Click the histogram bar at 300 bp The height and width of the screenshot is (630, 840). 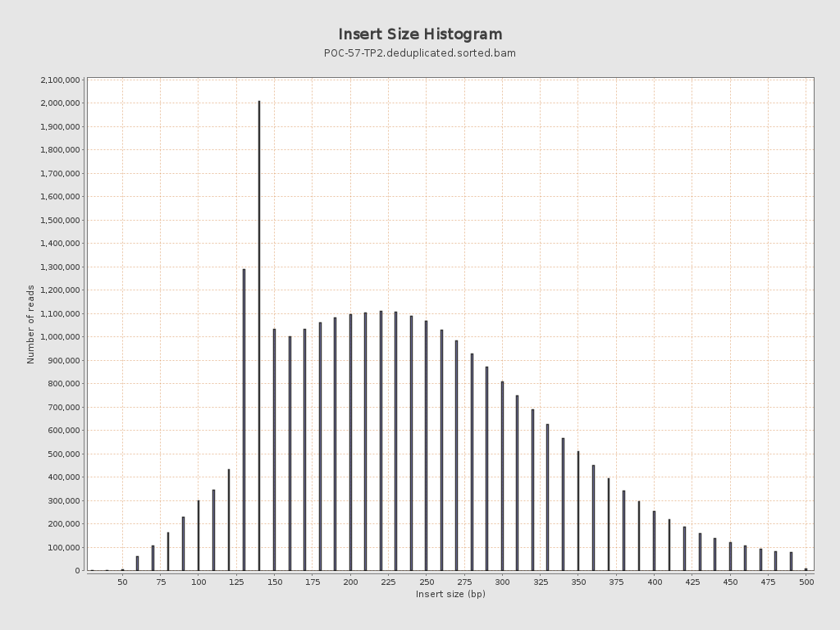[x=503, y=477]
